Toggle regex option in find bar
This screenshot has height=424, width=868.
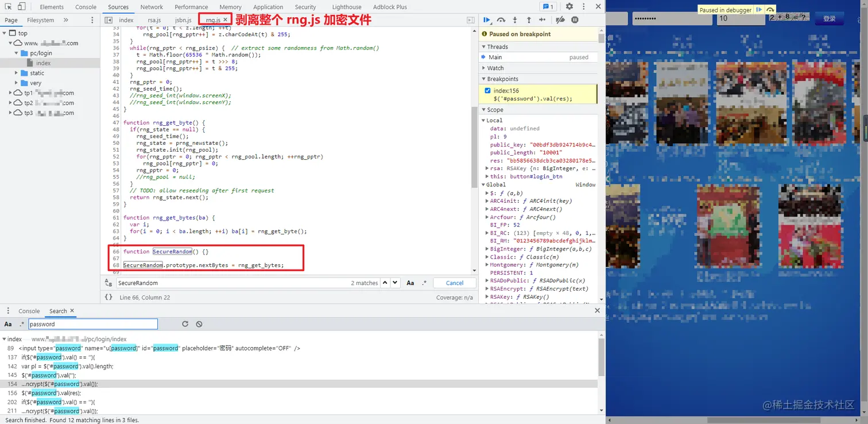coord(424,283)
